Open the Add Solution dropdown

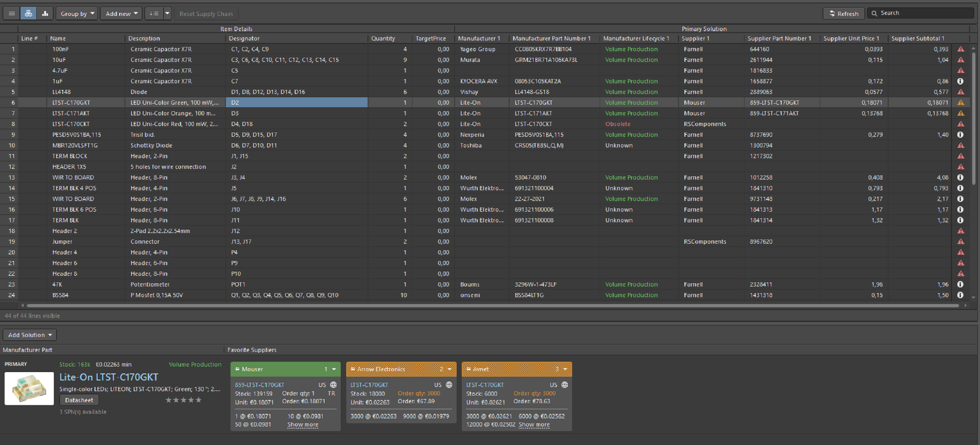point(30,335)
